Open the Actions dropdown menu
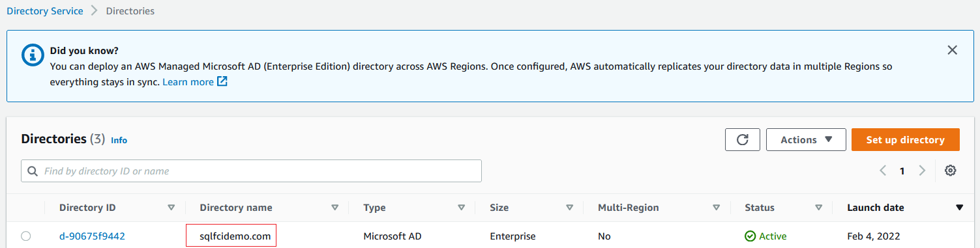This screenshot has height=248, width=980. 806,140
